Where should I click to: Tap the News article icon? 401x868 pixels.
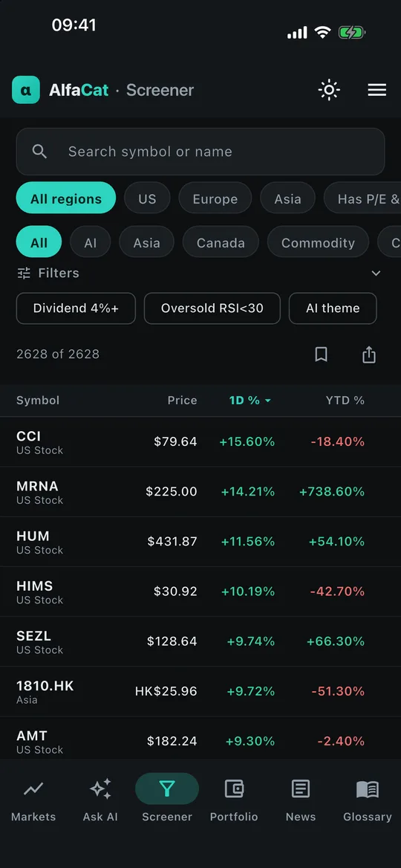click(x=301, y=788)
